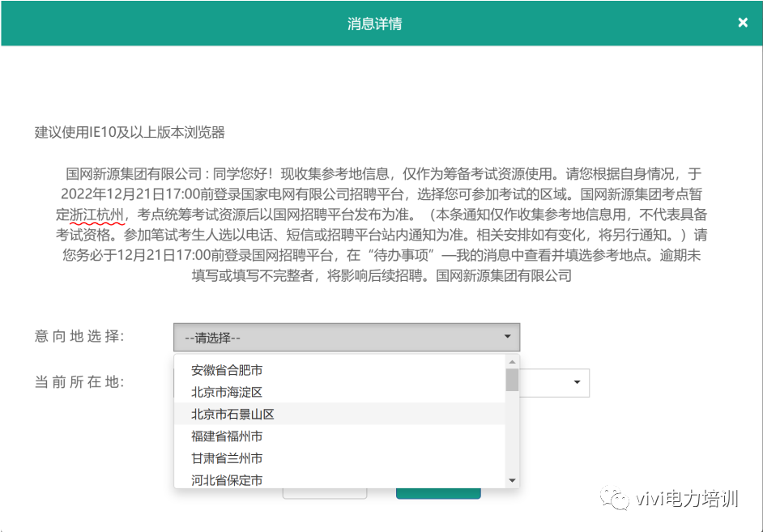
Task: Click the white cancel button at bottom
Action: pos(324,488)
